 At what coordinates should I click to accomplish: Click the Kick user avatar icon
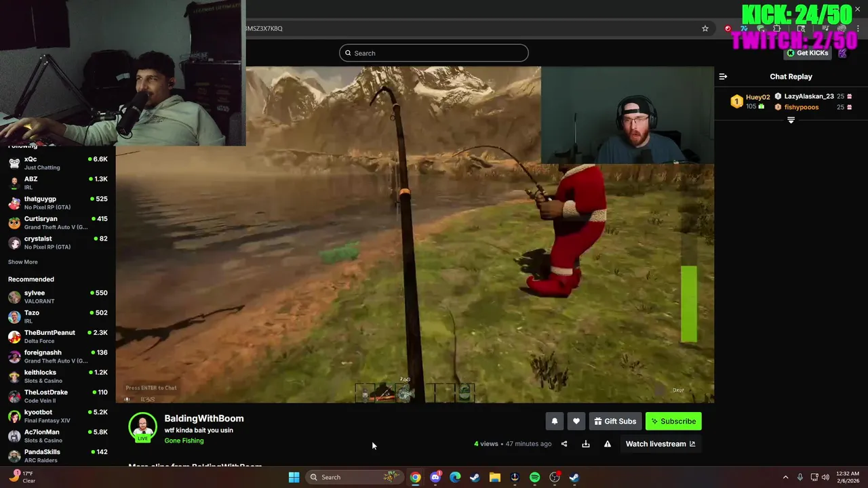(x=842, y=53)
